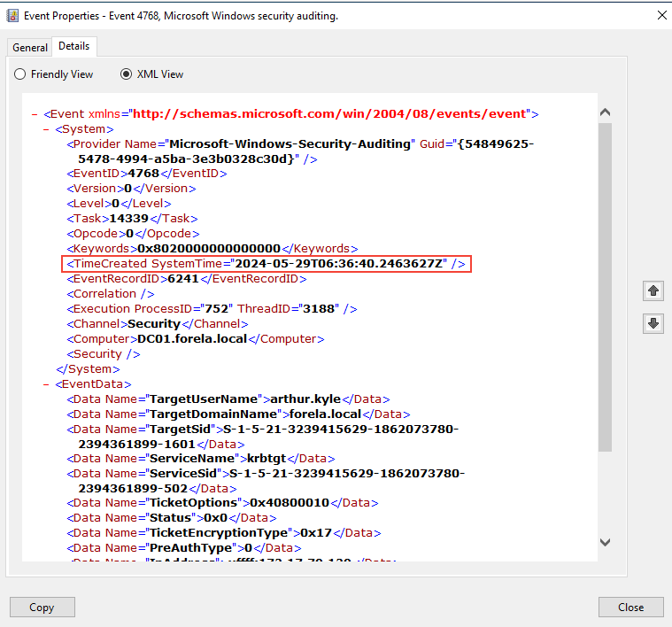Click the ServiceSid data line
672x627 pixels.
(x=266, y=481)
